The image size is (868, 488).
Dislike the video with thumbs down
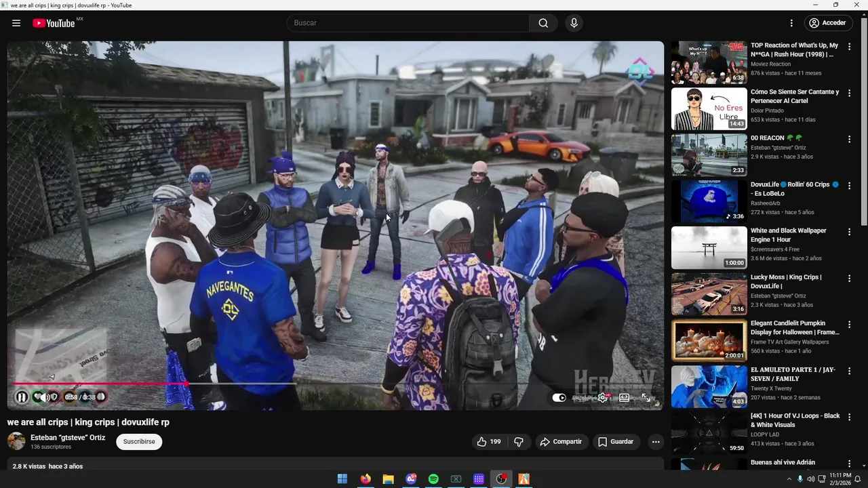(519, 441)
